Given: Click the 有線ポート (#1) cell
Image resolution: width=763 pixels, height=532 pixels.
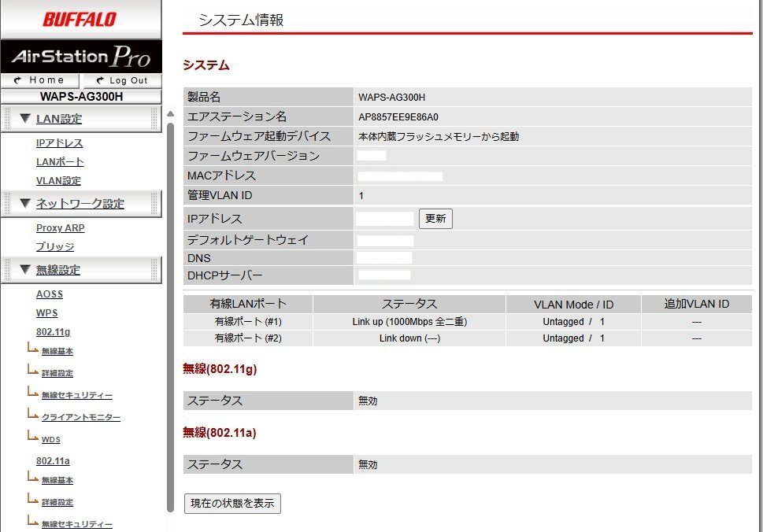Looking at the screenshot, I should pos(248,322).
